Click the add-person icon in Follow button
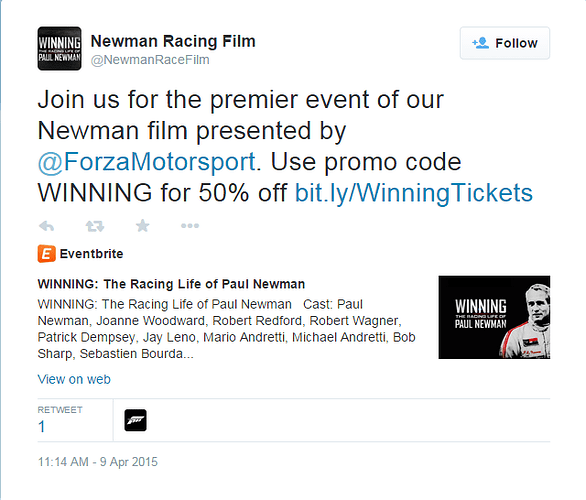The width and height of the screenshot is (586, 500). pos(480,43)
